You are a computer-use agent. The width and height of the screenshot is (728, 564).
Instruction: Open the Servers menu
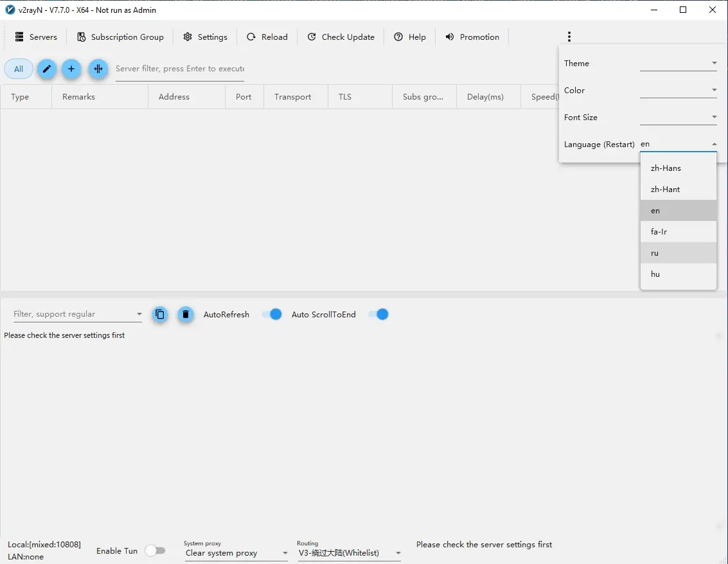(36, 37)
